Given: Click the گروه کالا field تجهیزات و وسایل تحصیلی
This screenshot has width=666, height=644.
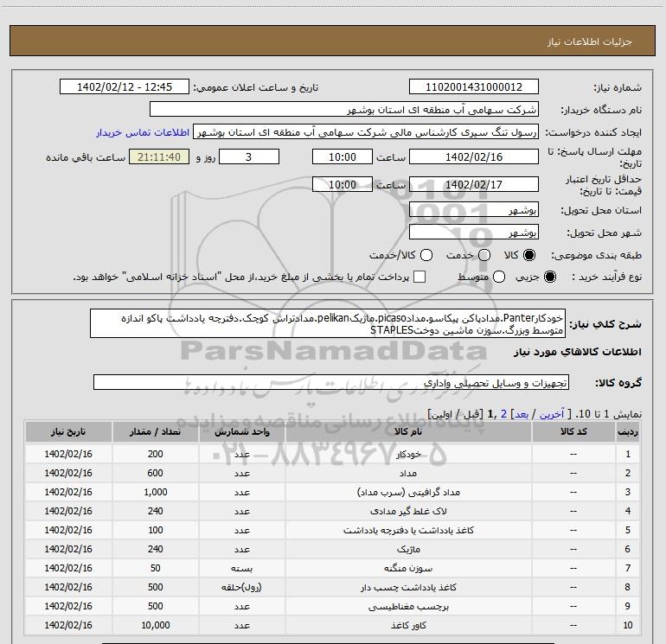Looking at the screenshot, I should [331, 382].
